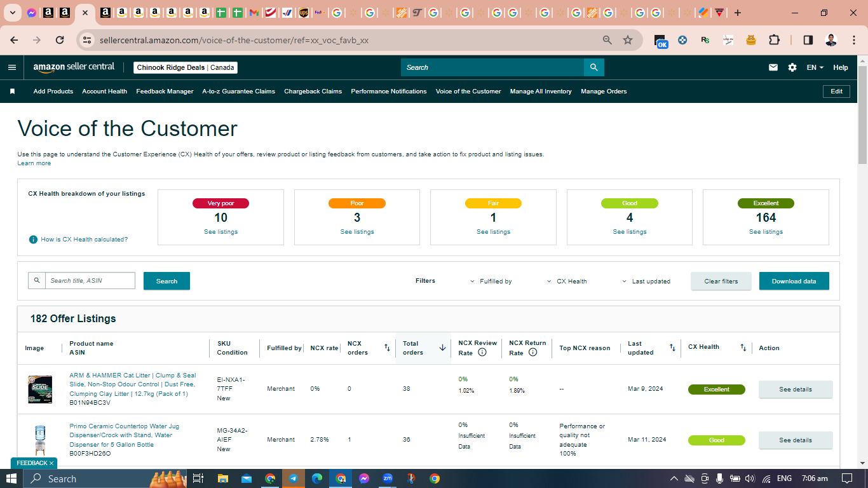This screenshot has height=488, width=868.
Task: Open Zoom from the taskbar
Action: (388, 478)
